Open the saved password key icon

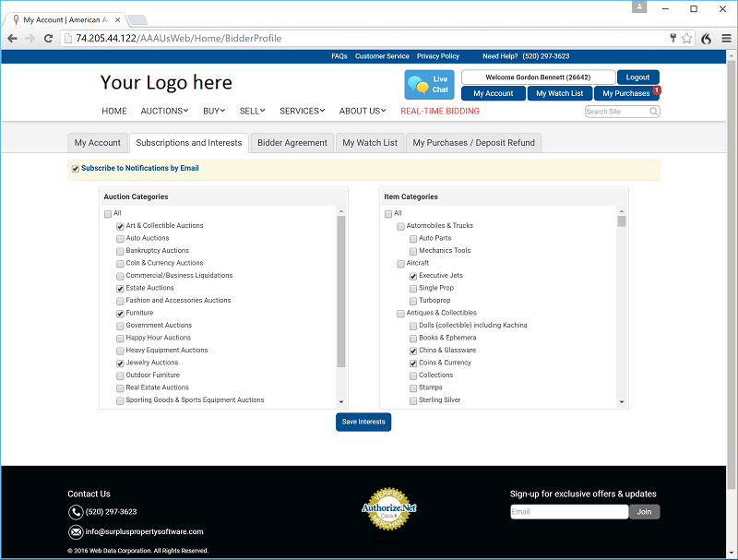(x=673, y=38)
